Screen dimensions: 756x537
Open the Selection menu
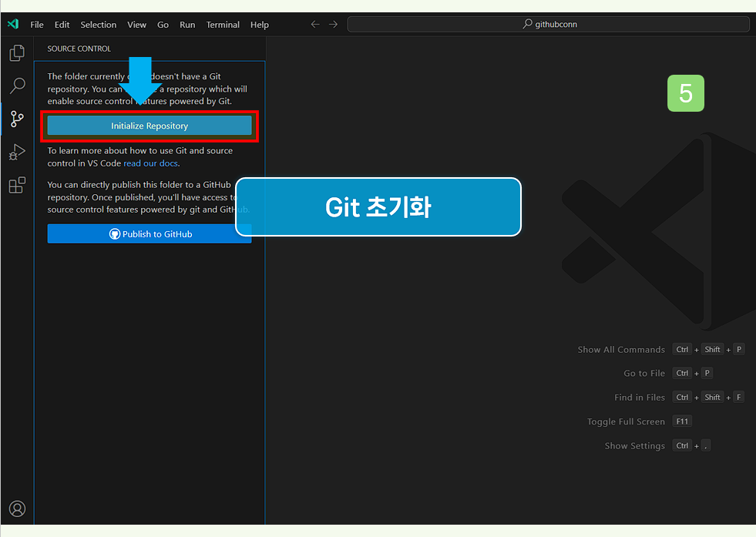[99, 25]
